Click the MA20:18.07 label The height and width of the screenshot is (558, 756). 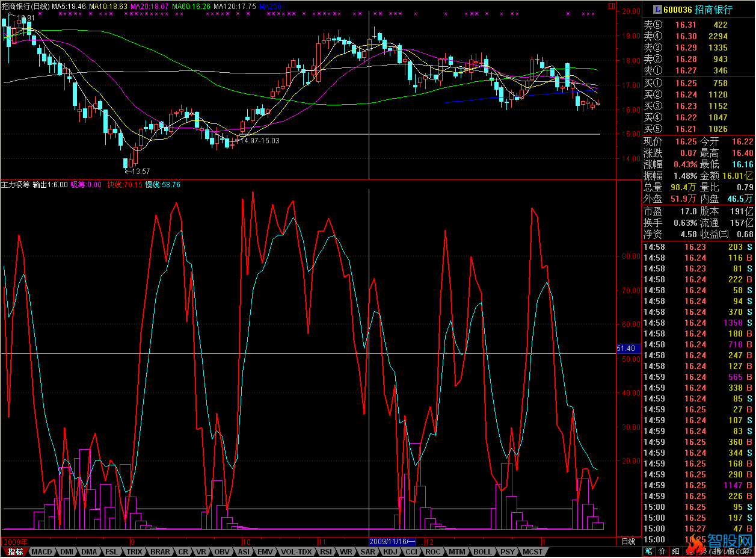[x=150, y=6]
